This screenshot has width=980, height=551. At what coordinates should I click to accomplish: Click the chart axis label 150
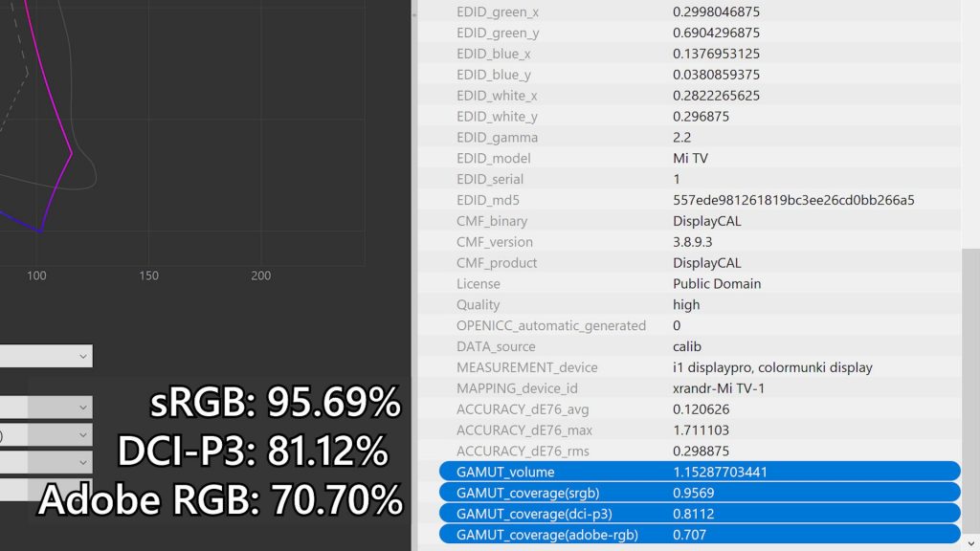[148, 275]
